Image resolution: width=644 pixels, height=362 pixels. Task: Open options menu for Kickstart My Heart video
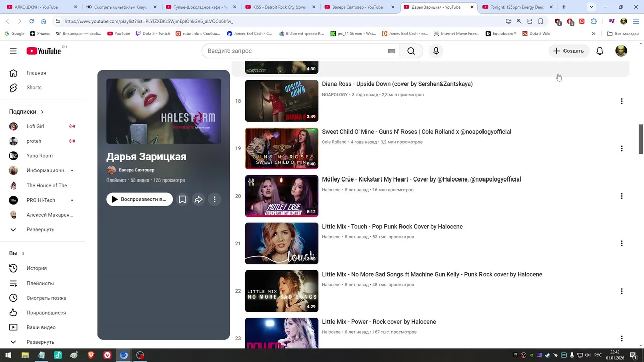click(622, 196)
